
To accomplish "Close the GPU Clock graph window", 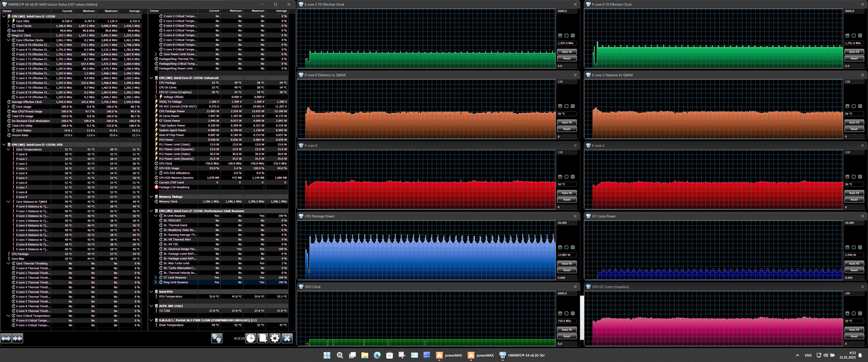I will pyautogui.click(x=574, y=287).
